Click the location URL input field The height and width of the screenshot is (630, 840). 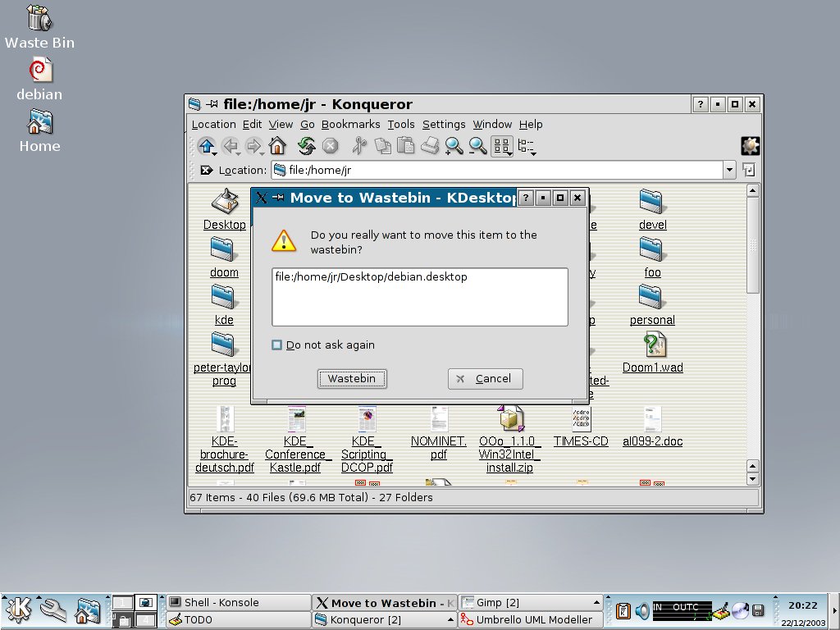497,171
